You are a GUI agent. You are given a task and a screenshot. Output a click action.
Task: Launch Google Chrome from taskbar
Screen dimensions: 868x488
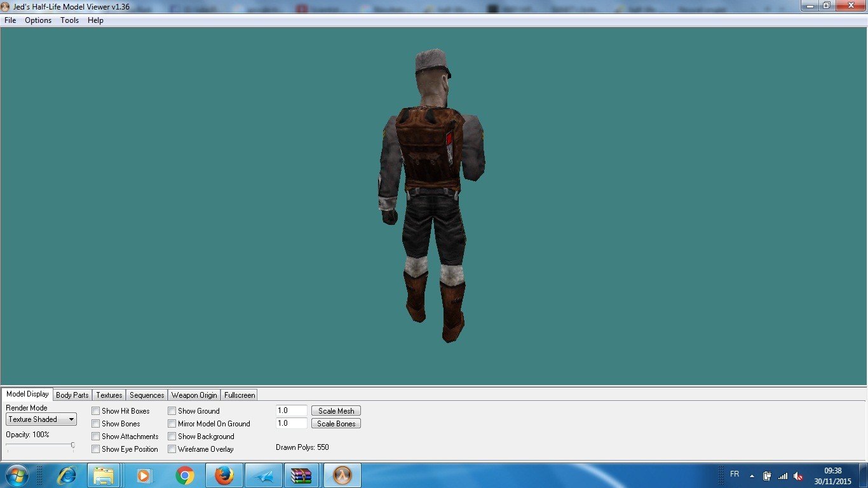[x=185, y=475]
